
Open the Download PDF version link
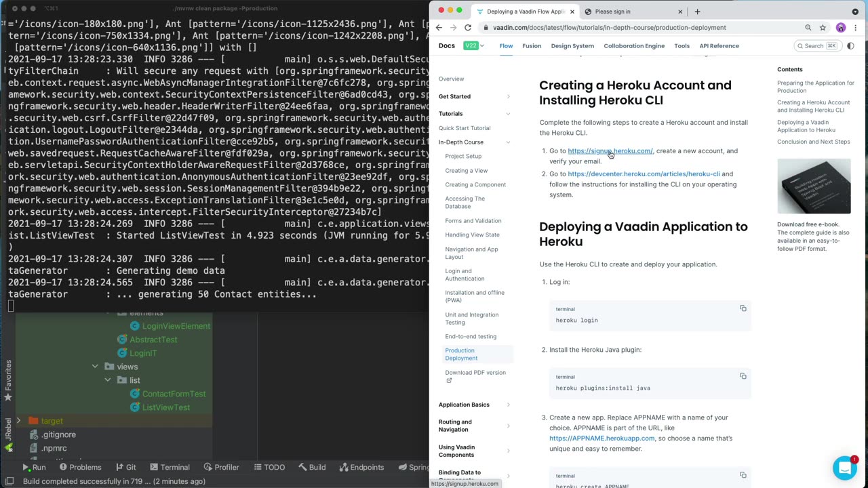click(x=475, y=376)
